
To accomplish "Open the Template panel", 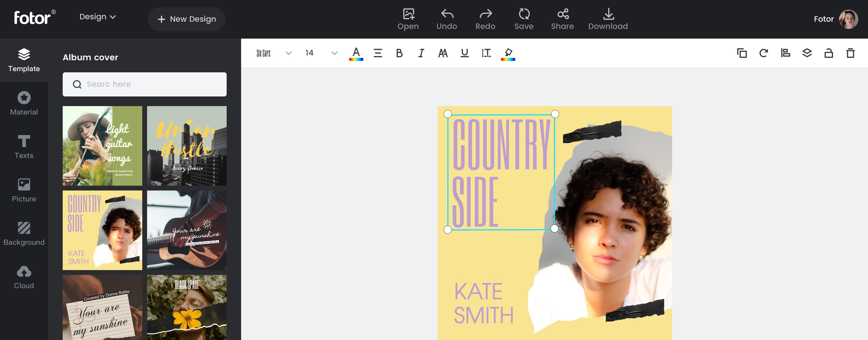I will 24,60.
